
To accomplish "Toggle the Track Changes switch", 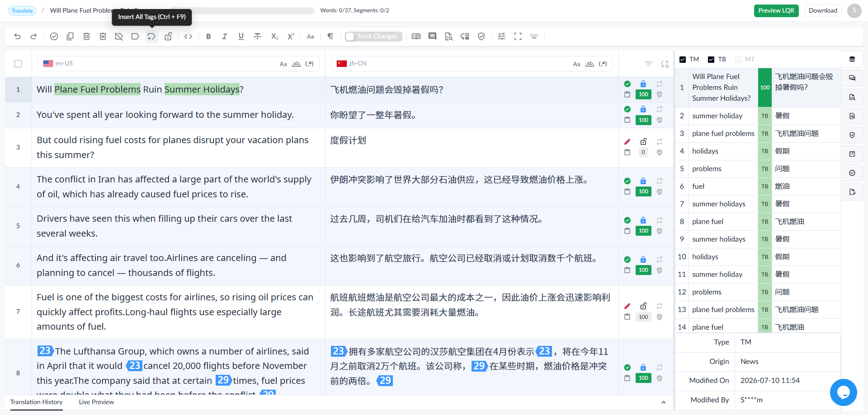I will pos(373,37).
